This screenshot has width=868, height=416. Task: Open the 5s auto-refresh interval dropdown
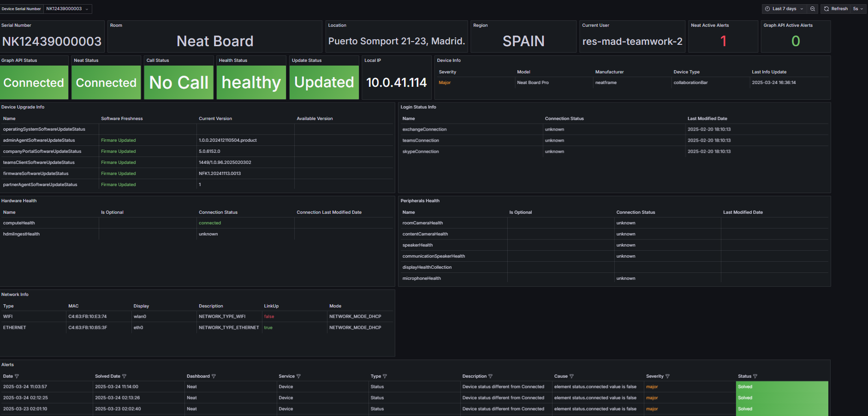[x=858, y=8]
